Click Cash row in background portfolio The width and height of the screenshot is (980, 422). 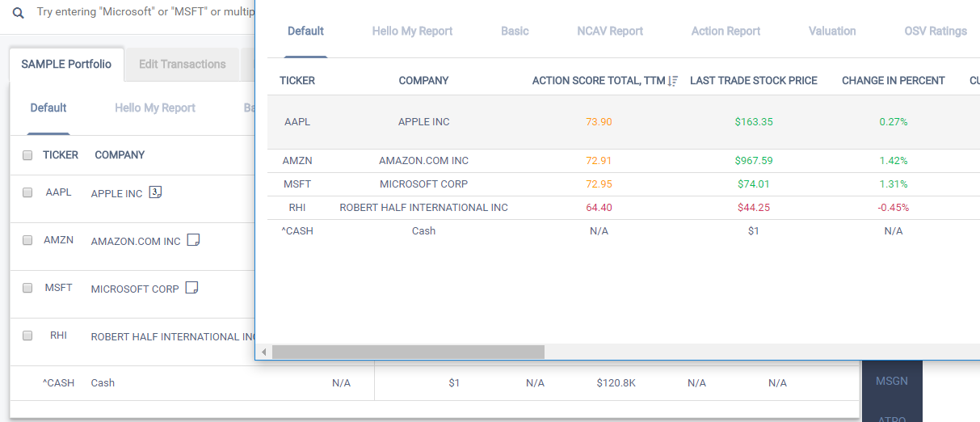point(435,383)
